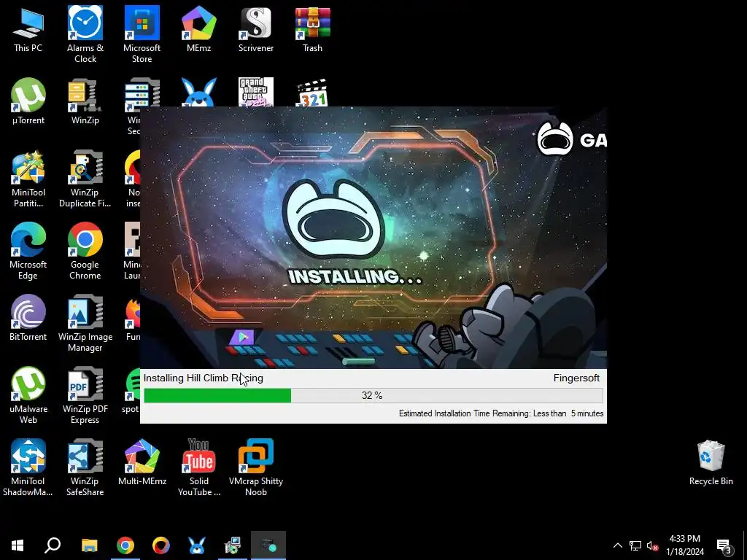Viewport: 747px width, 560px height.
Task: Click the Estimated Installation Time Remaining text
Action: tap(501, 413)
